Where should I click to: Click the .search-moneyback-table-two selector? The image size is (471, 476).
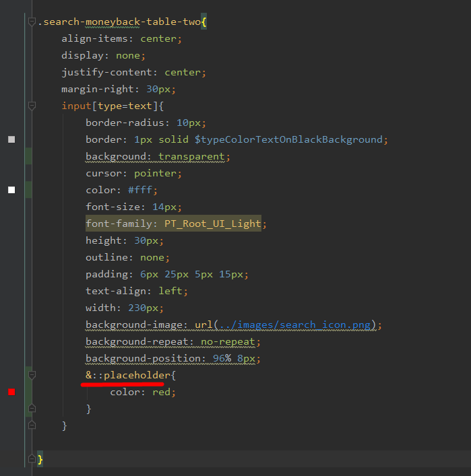point(119,22)
